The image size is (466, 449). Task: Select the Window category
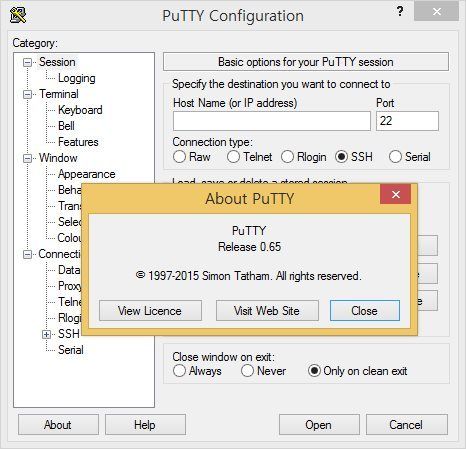(x=58, y=158)
